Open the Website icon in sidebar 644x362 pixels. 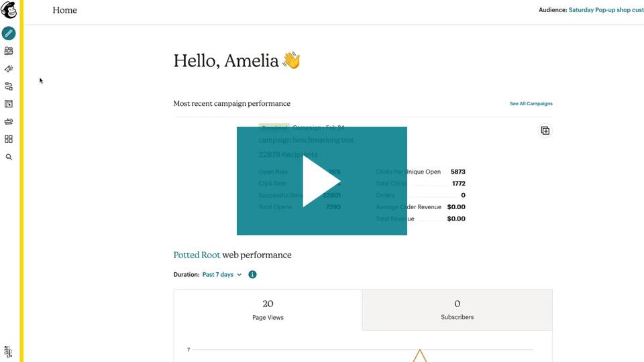pos(9,104)
